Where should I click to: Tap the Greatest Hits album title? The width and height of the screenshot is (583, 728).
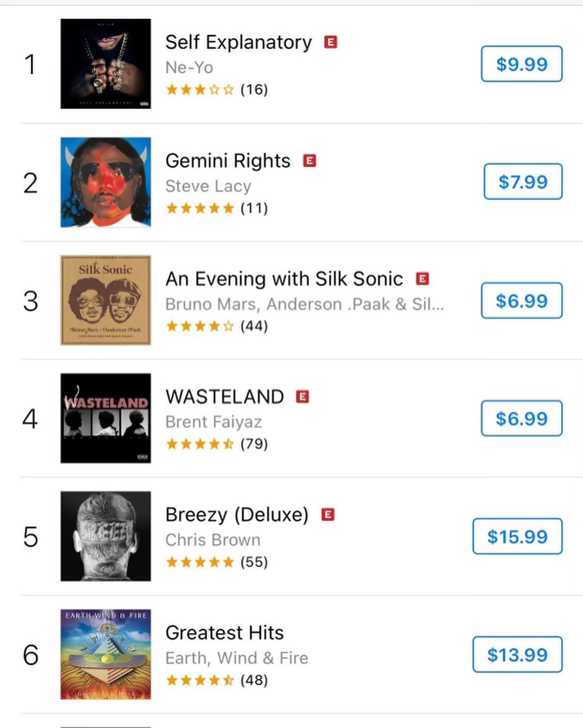click(x=225, y=632)
